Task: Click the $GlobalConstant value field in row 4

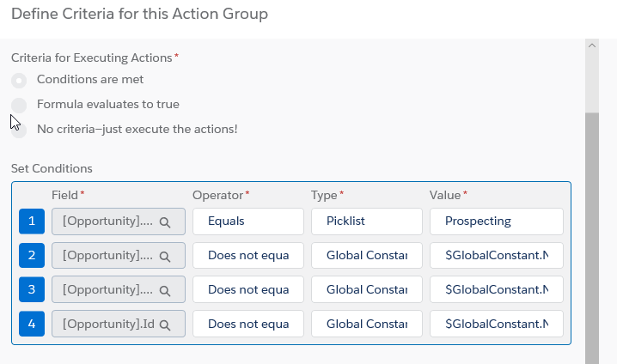Action: point(496,325)
